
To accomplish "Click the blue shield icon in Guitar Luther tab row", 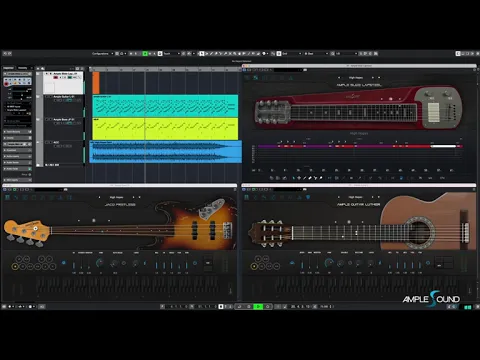I will pyautogui.click(x=308, y=197).
